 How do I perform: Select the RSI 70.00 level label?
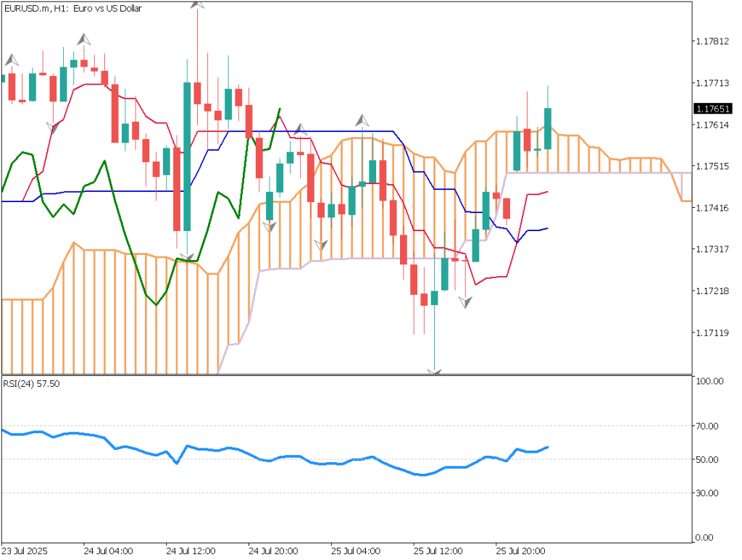(x=706, y=426)
